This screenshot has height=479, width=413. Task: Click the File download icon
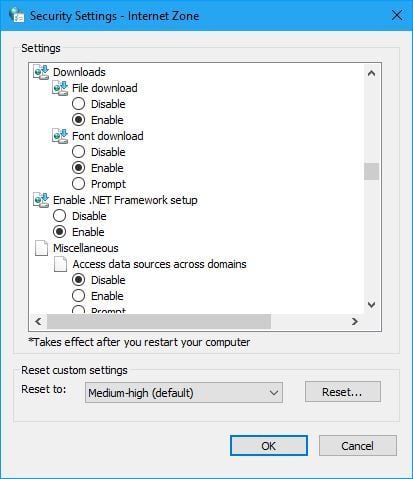pyautogui.click(x=60, y=88)
